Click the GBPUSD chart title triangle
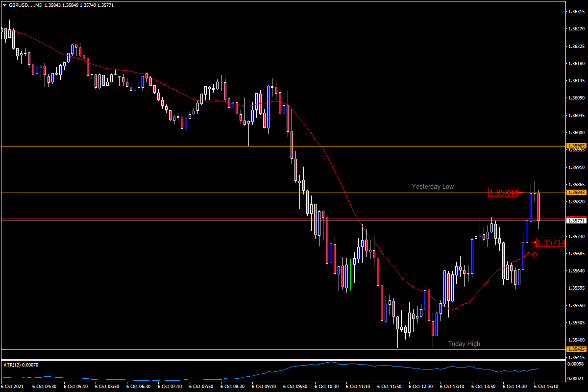This screenshot has width=588, height=392. [4, 5]
